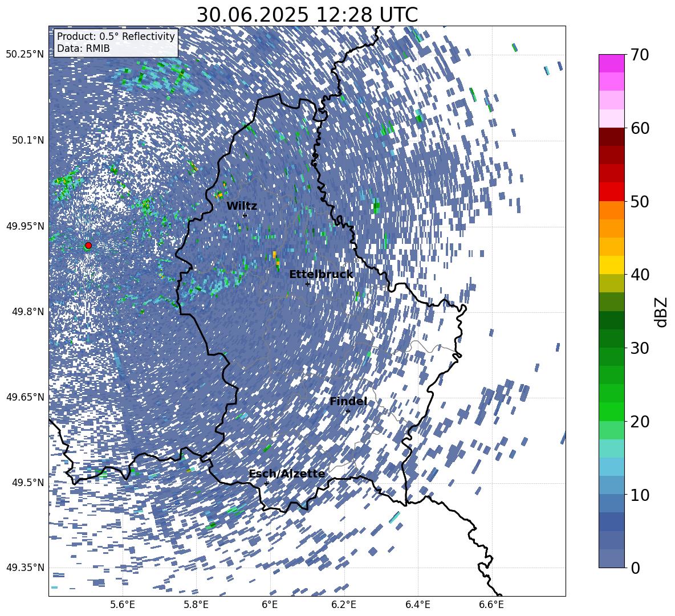Click the yellow 40 dBZ colorbar segment

(611, 265)
